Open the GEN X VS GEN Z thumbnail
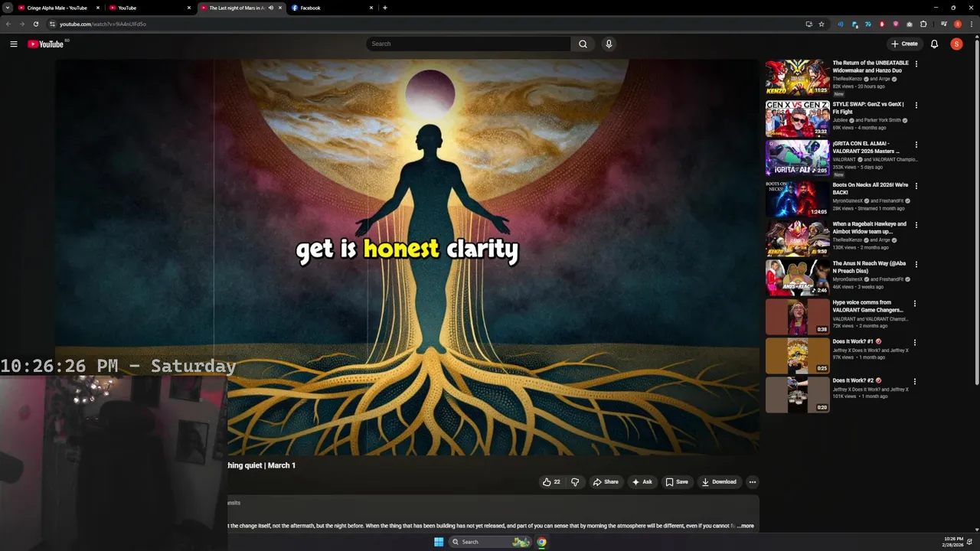 [797, 118]
